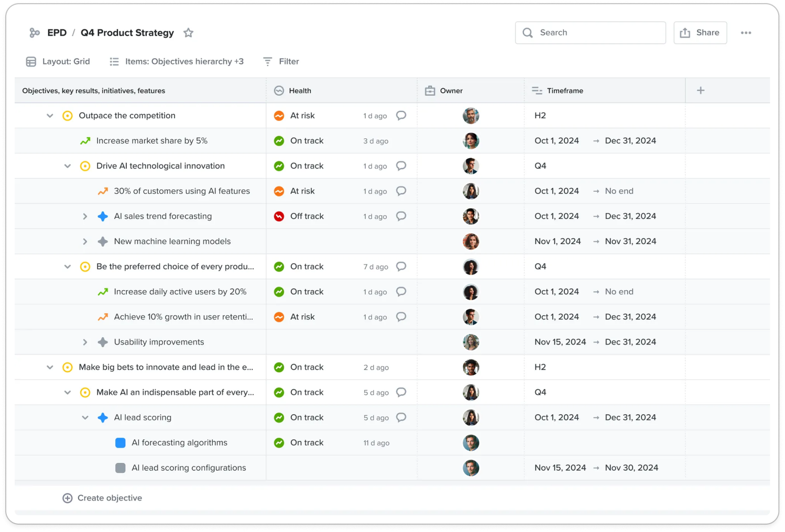
Task: Click into the Search field
Action: point(597,33)
